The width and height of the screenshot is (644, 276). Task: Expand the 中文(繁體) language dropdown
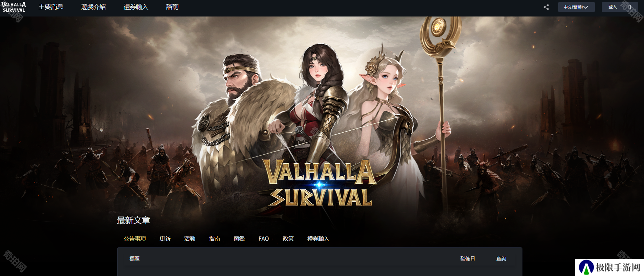point(576,7)
